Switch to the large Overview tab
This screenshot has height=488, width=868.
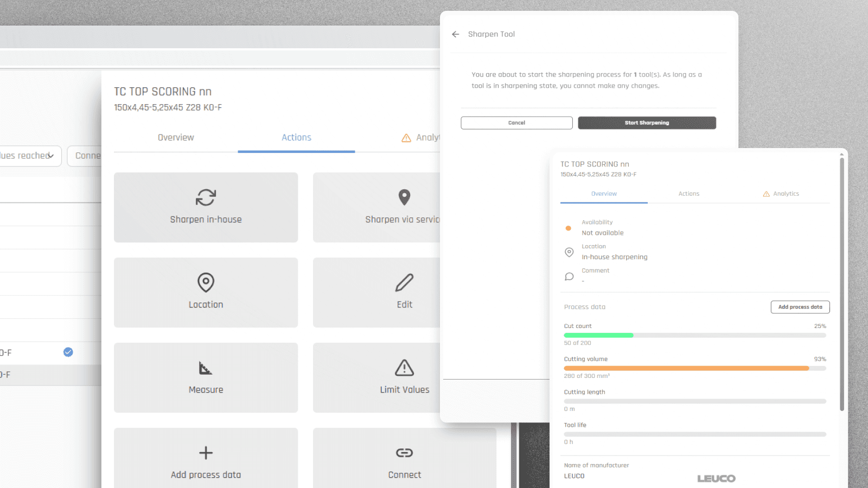[176, 138]
